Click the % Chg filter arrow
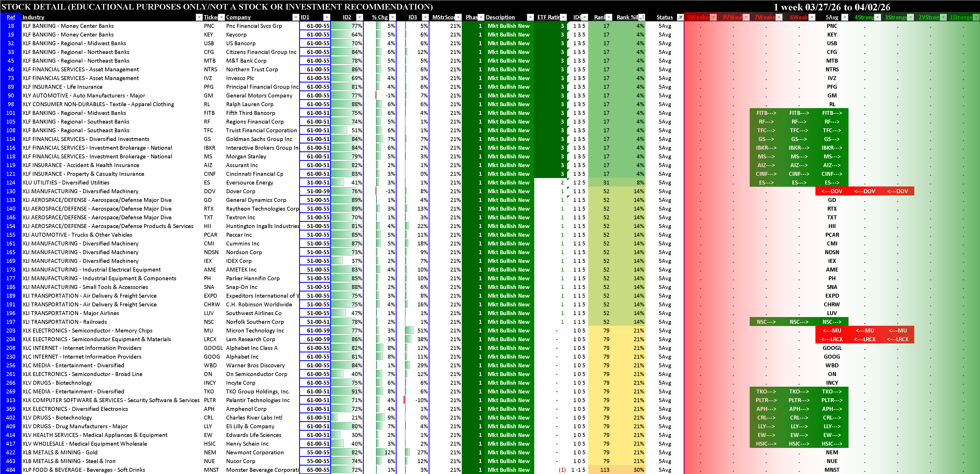Viewport: 980px width, 474px height. click(x=393, y=17)
